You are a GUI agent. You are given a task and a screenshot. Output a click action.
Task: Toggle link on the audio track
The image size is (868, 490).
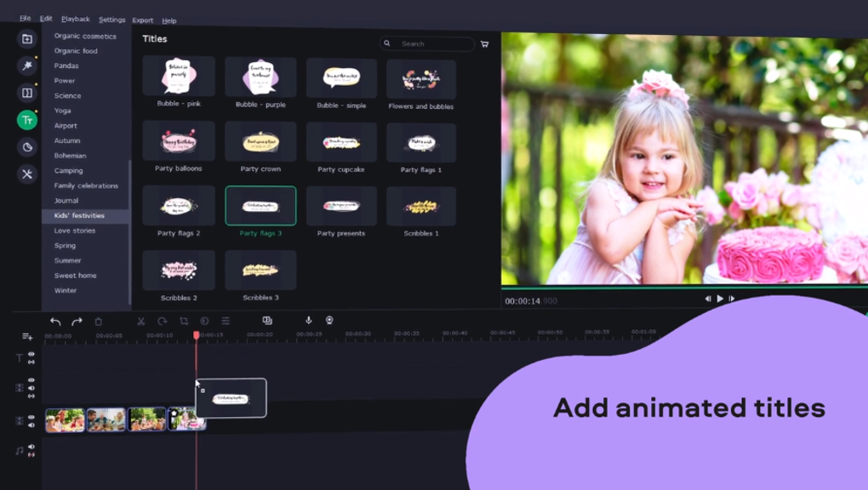[31, 454]
